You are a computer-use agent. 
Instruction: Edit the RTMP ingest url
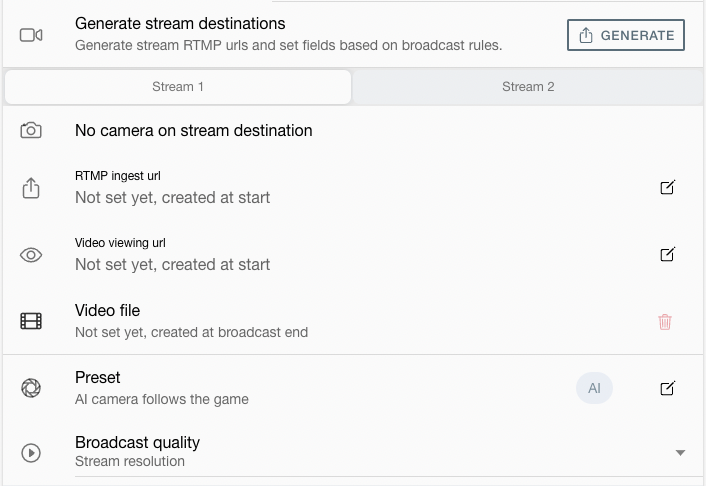[667, 187]
